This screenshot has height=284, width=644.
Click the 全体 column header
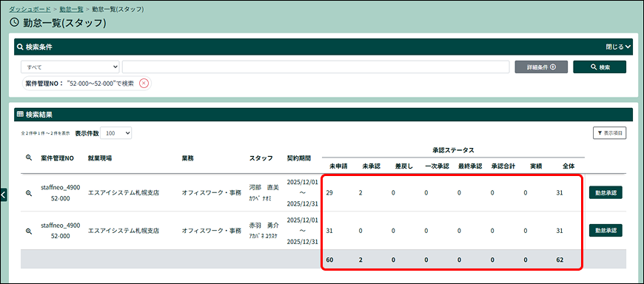tap(568, 166)
